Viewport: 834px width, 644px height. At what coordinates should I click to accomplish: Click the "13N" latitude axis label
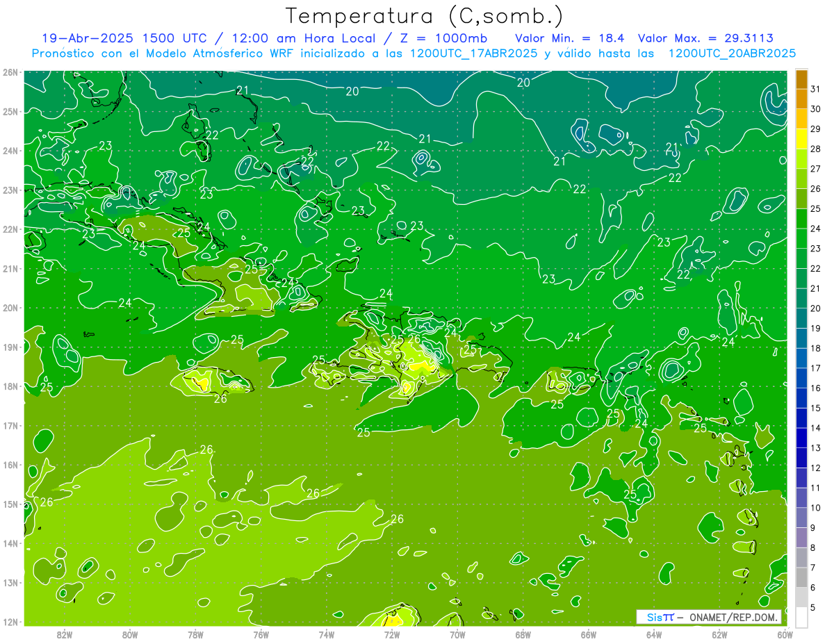(10, 583)
